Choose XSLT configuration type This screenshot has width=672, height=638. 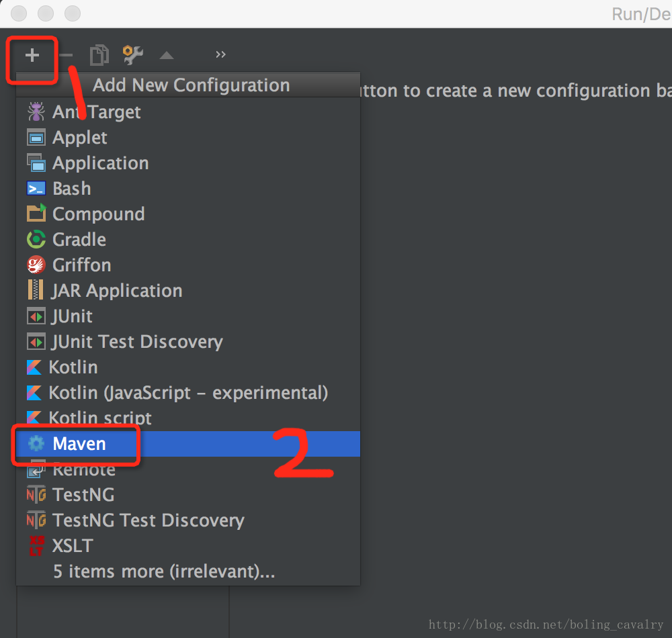click(188, 546)
